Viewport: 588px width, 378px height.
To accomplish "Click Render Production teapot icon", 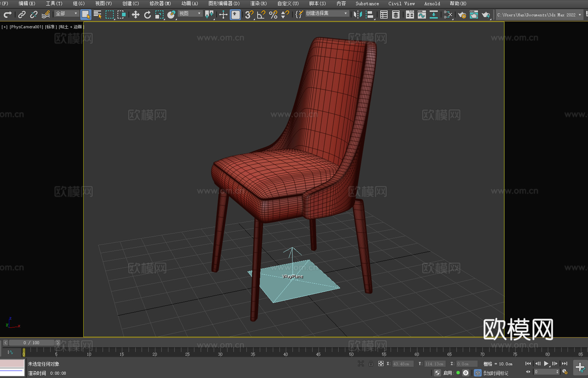I will [486, 14].
